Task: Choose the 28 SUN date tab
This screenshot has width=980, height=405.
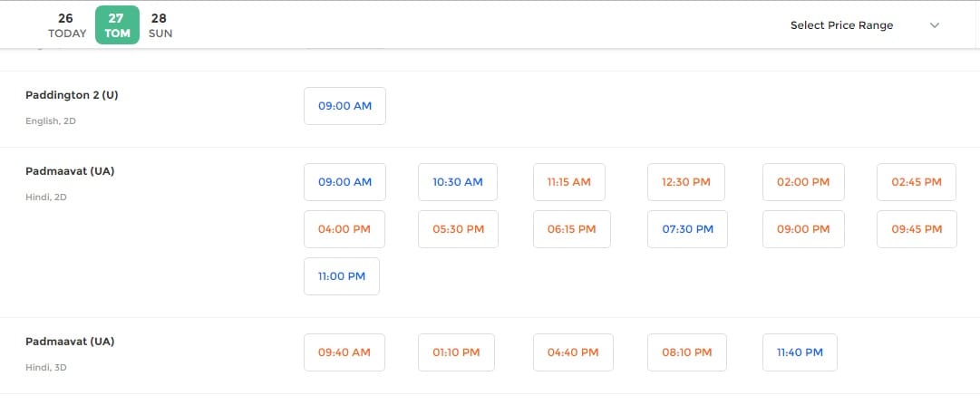Action: [160, 25]
